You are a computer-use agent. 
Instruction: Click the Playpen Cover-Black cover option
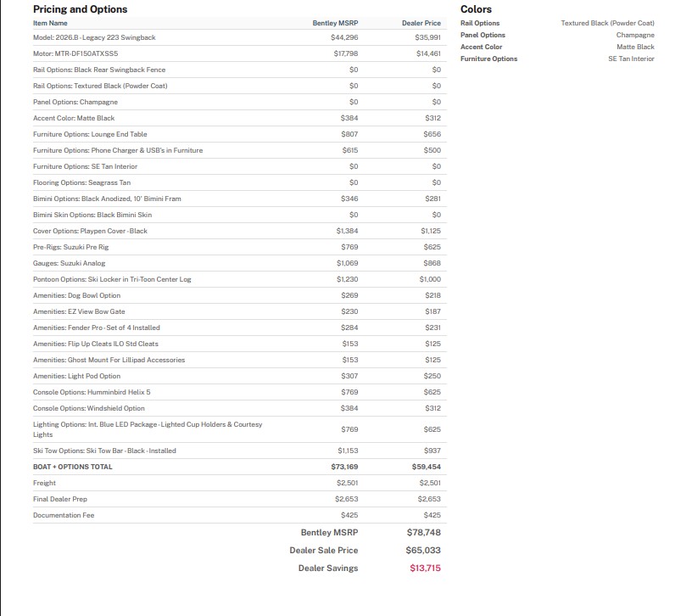(90, 231)
